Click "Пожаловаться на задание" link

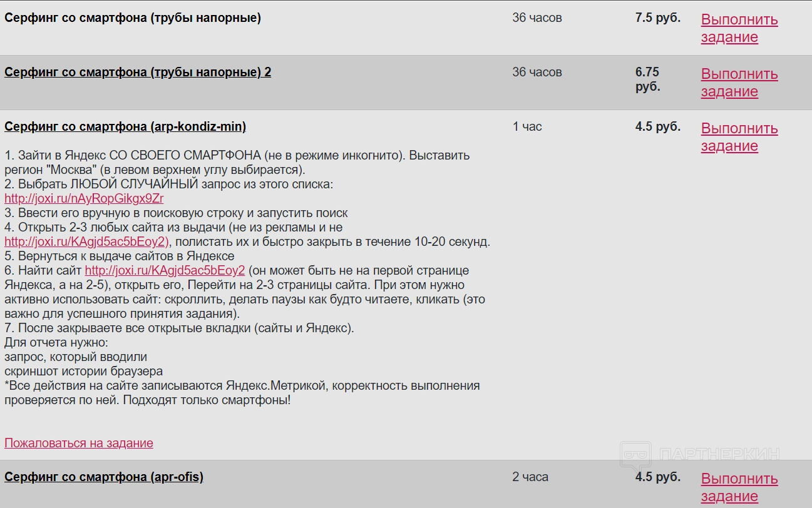pyautogui.click(x=79, y=443)
